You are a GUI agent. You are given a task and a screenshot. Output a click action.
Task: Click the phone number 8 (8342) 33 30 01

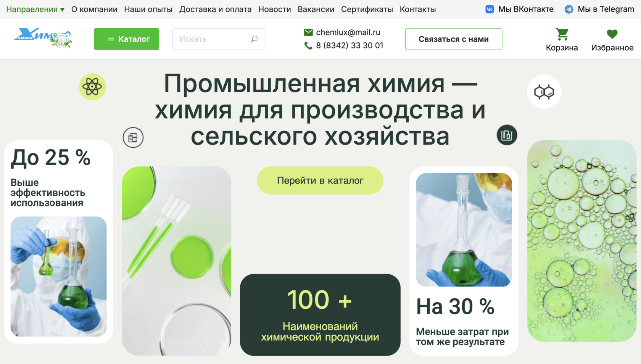point(349,45)
